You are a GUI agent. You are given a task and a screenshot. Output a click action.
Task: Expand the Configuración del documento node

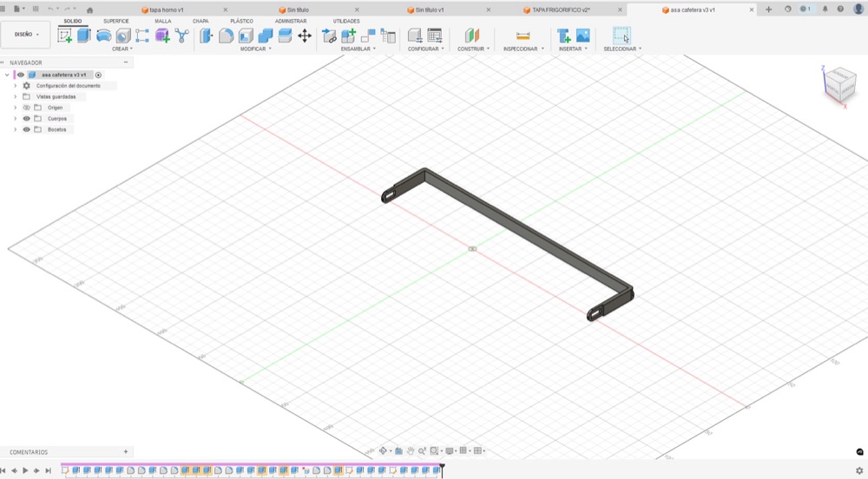coord(15,86)
